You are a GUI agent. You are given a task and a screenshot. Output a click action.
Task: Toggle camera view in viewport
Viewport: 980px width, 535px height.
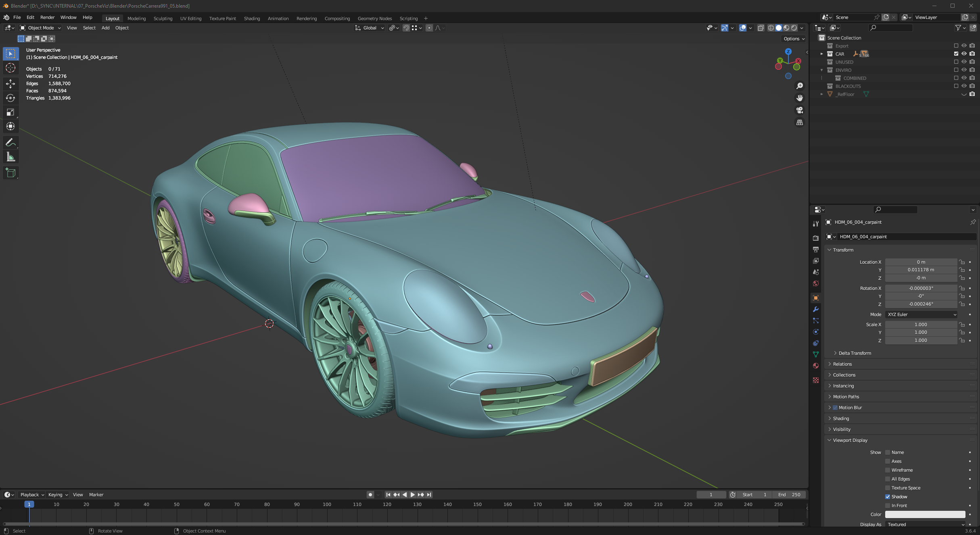(x=799, y=110)
